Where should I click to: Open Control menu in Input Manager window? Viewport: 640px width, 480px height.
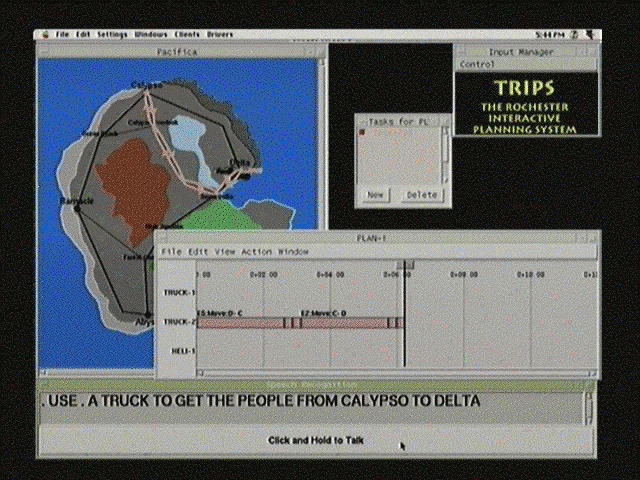(477, 64)
